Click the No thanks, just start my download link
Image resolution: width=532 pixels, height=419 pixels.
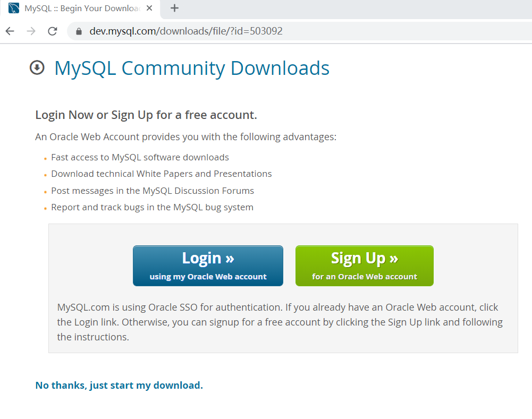(118, 385)
